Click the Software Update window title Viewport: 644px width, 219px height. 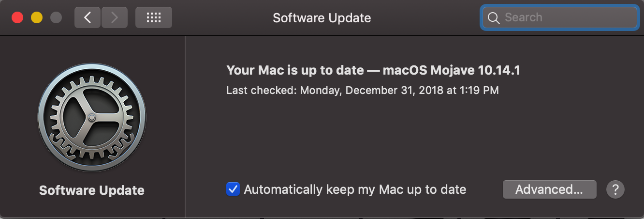322,18
